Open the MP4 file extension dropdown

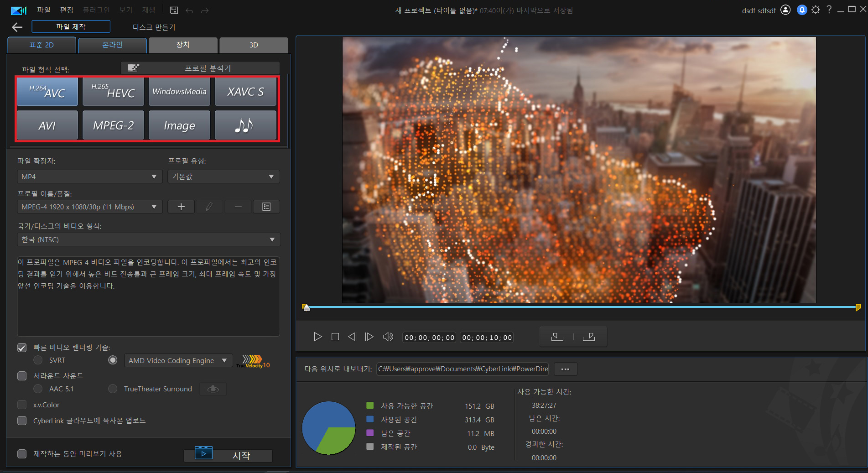(89, 177)
